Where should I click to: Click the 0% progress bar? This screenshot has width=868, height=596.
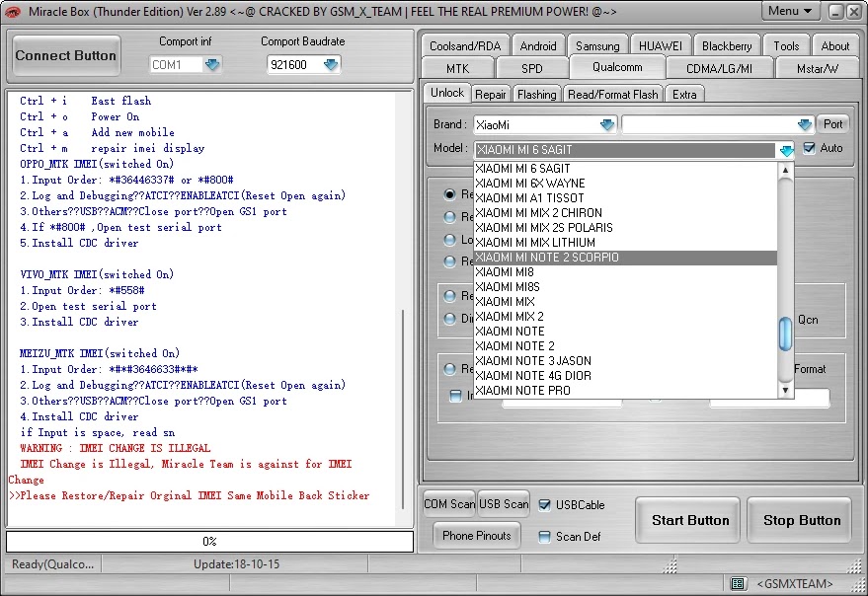tap(209, 541)
